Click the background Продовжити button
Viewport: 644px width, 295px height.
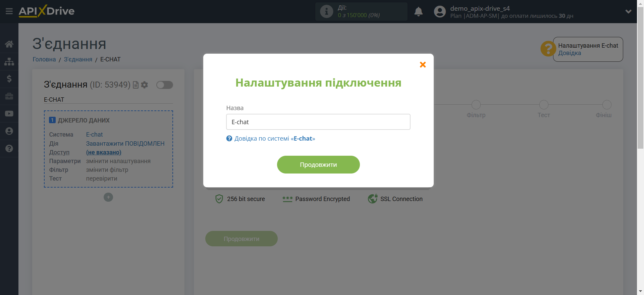(241, 239)
